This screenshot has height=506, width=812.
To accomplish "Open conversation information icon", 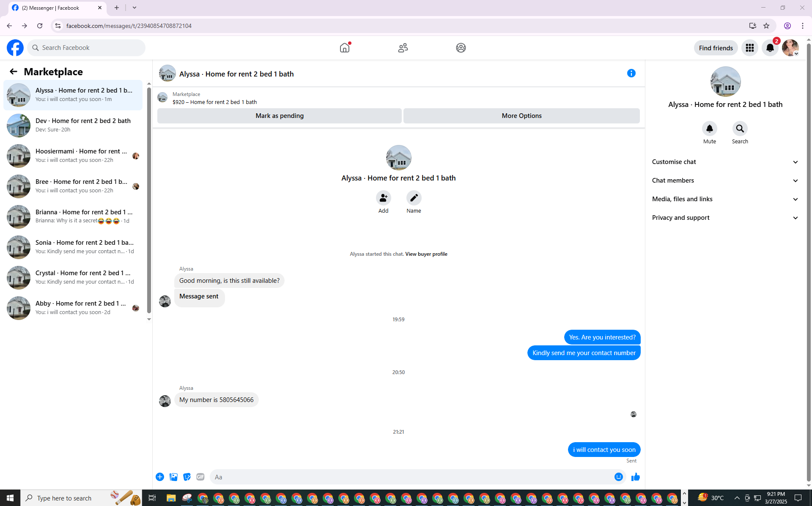I will [x=631, y=74].
